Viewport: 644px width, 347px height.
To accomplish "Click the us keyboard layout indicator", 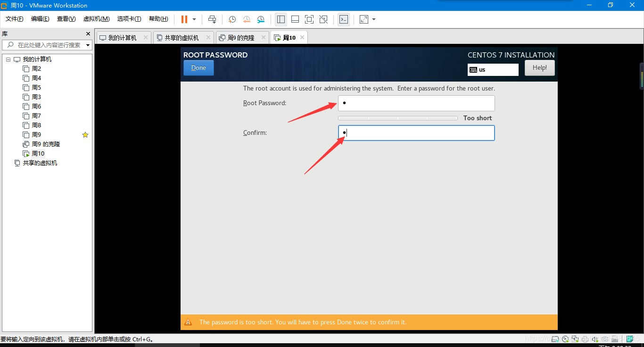I will 493,70.
